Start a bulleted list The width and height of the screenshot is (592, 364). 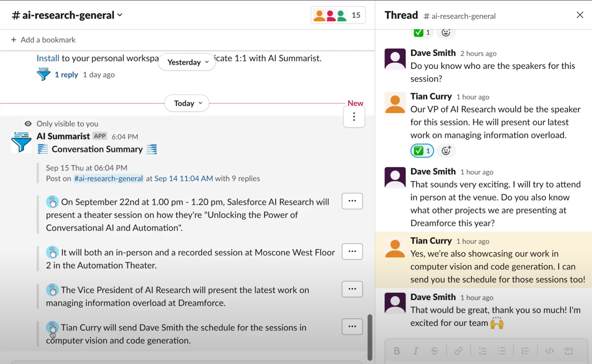pos(501,351)
